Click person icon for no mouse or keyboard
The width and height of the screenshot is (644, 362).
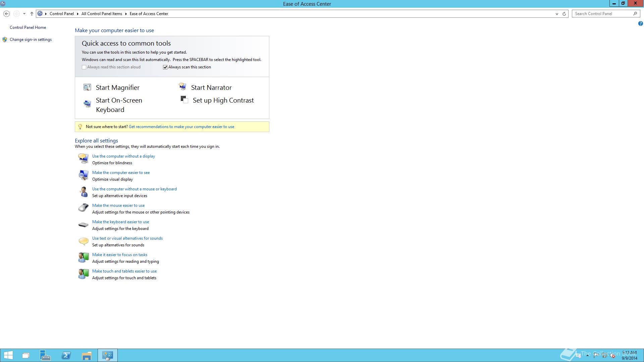point(83,192)
